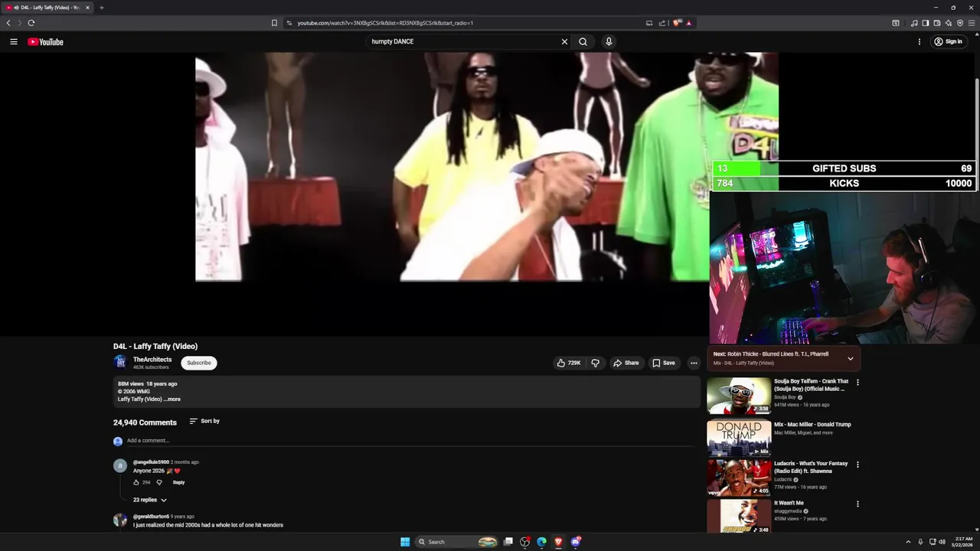The image size is (980, 551).
Task: Open options menu for It Wasn't Me
Action: point(857,504)
